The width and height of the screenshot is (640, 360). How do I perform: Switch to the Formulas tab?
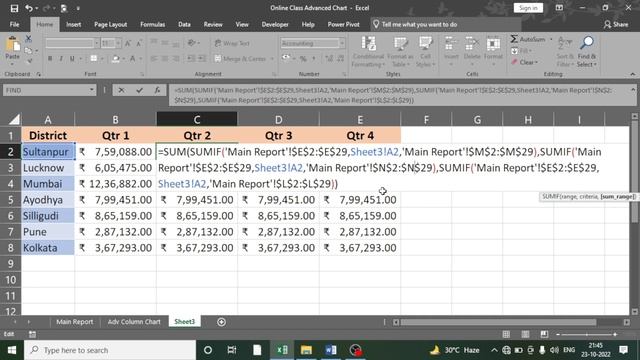(x=153, y=24)
